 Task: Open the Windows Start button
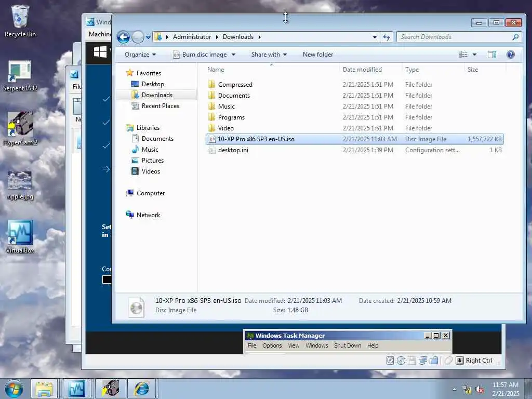click(x=14, y=389)
